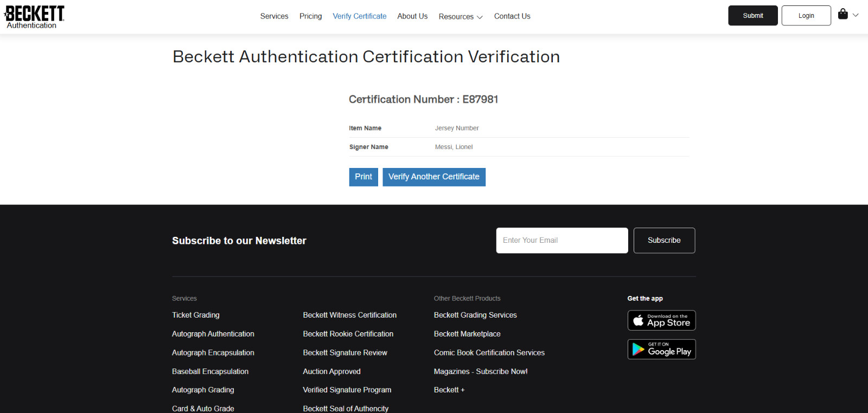Navigate to Contact Us
This screenshot has width=868, height=413.
click(512, 16)
